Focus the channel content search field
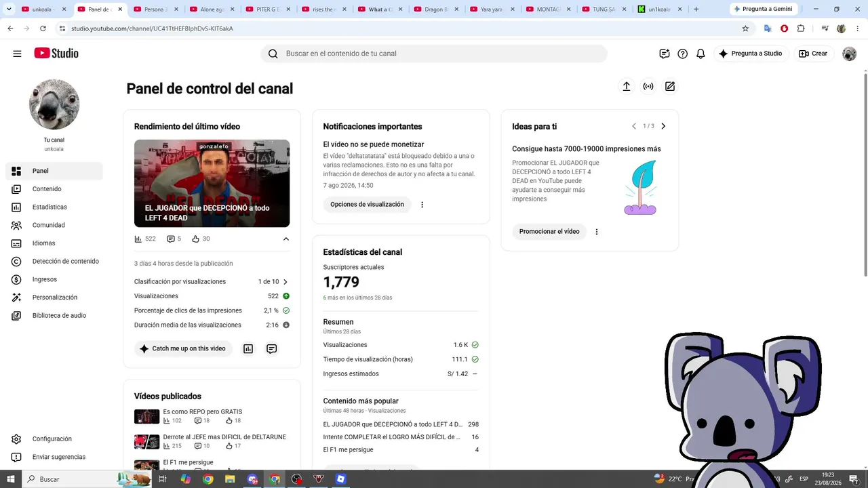This screenshot has width=868, height=488. pos(434,54)
